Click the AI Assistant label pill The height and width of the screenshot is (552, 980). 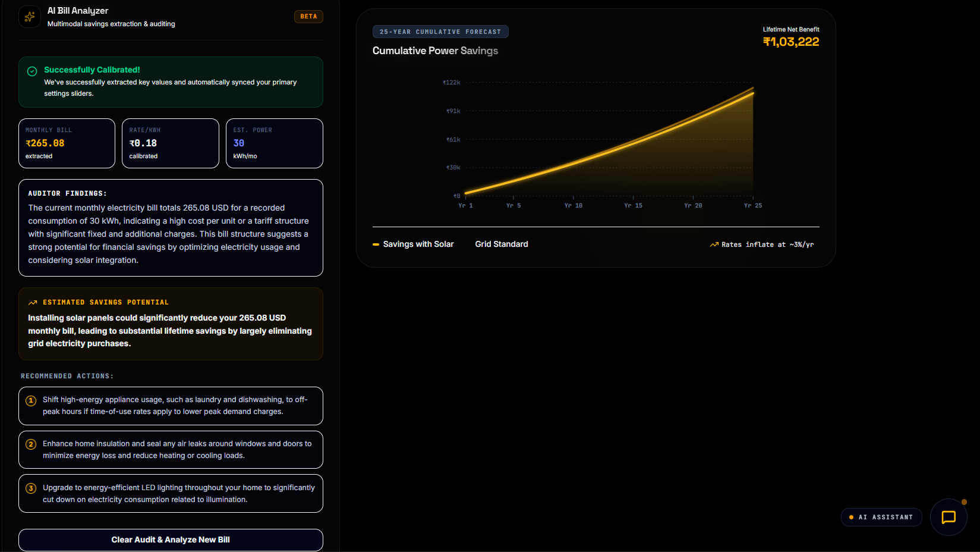point(881,517)
